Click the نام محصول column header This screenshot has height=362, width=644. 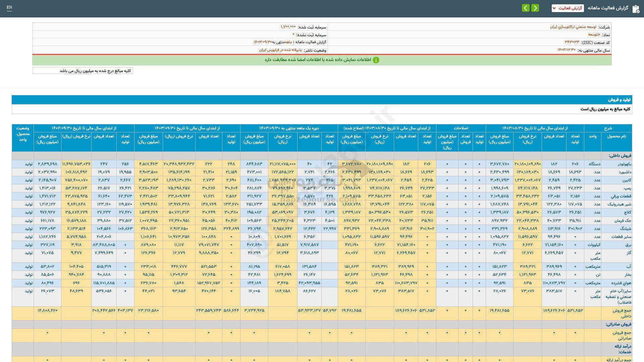616,136
